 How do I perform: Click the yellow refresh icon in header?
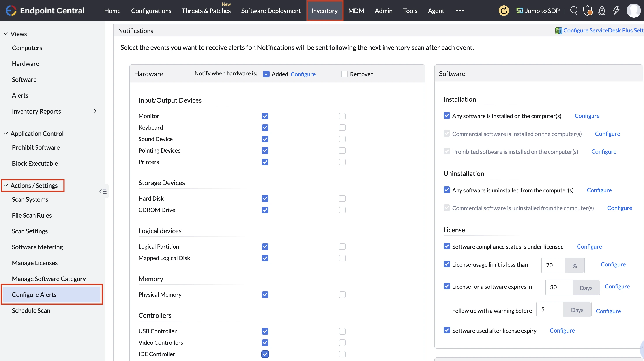[x=504, y=11]
